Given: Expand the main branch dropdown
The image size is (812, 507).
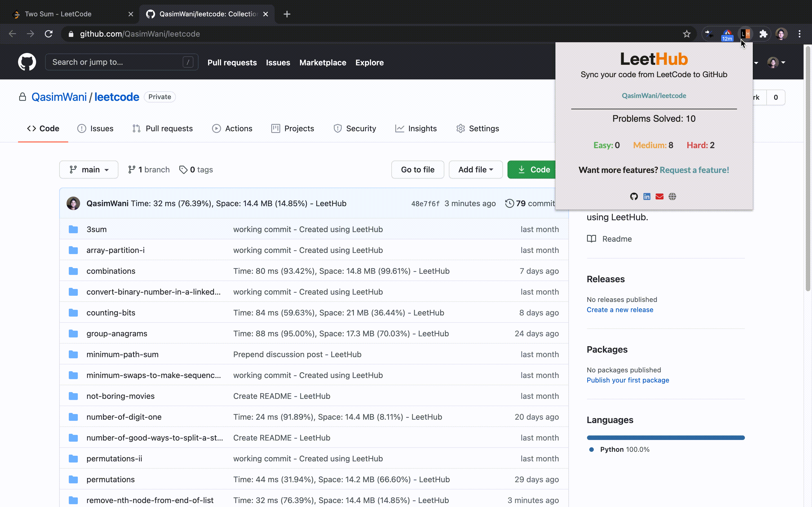Looking at the screenshot, I should (89, 170).
